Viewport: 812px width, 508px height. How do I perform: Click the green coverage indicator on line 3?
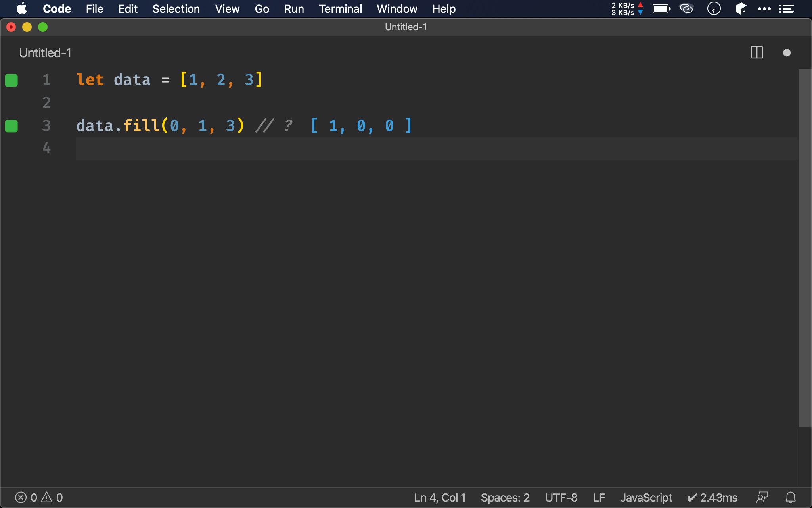coord(11,126)
